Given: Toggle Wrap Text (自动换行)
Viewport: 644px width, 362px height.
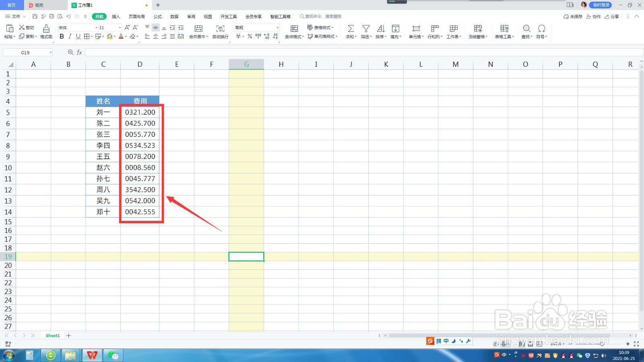Looking at the screenshot, I should [x=220, y=31].
